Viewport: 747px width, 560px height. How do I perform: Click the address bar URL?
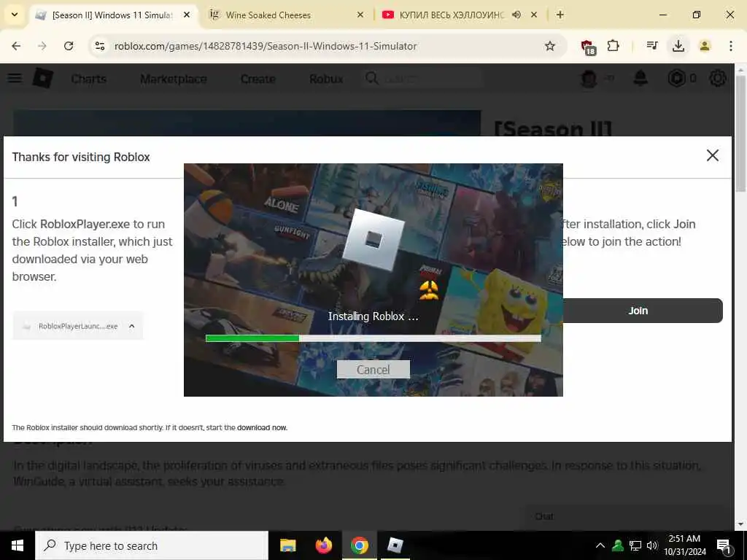(266, 46)
